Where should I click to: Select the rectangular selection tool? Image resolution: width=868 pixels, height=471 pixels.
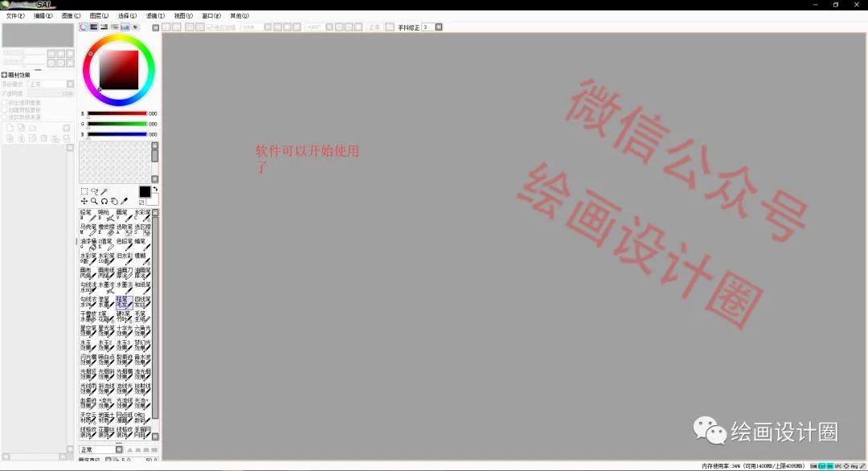tap(84, 191)
